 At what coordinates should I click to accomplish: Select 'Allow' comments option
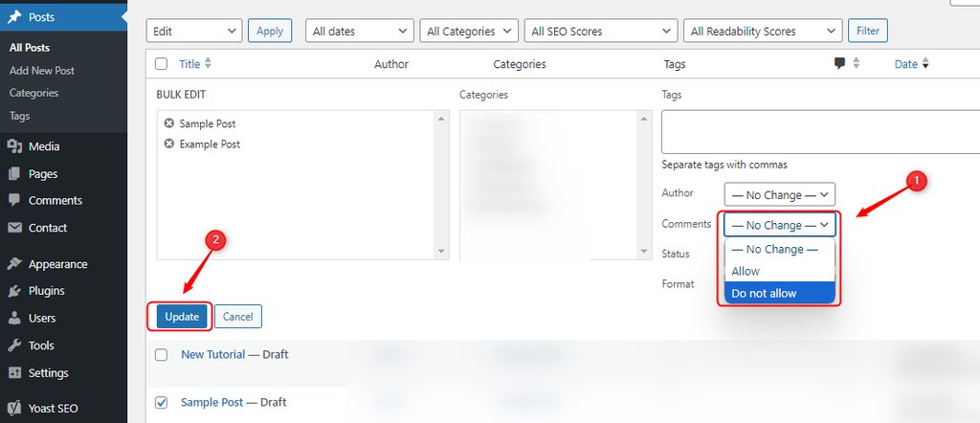[780, 271]
